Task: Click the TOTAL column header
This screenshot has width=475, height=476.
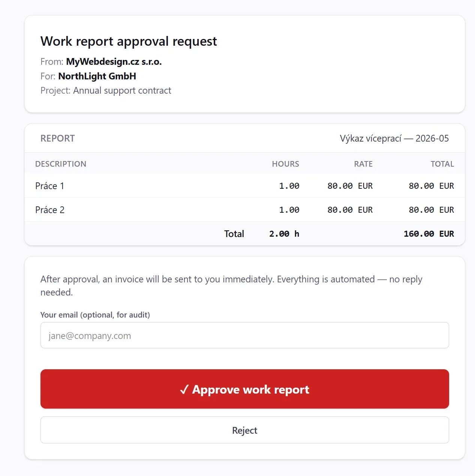Action: coord(442,164)
